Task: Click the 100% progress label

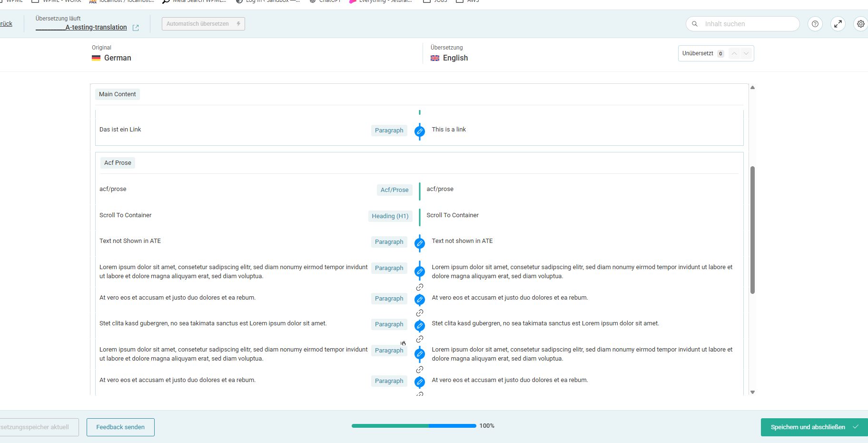Action: click(x=487, y=426)
